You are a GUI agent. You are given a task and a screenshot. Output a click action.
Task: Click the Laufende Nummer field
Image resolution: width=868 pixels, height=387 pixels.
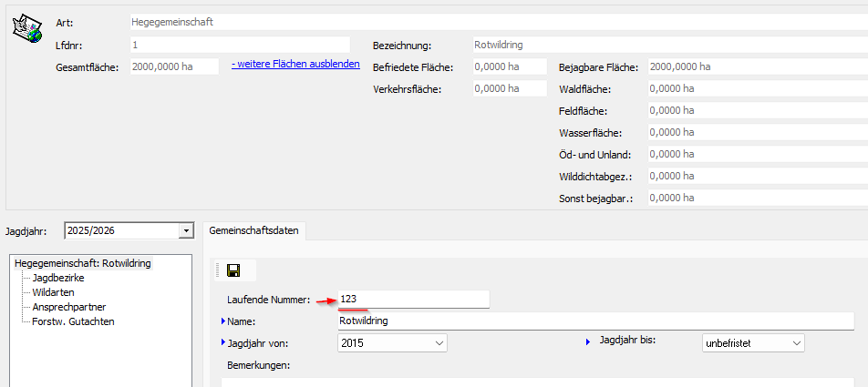[413, 299]
